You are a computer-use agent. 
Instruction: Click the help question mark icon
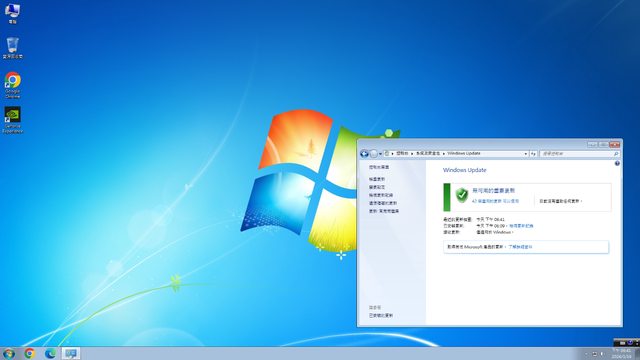coord(617,163)
